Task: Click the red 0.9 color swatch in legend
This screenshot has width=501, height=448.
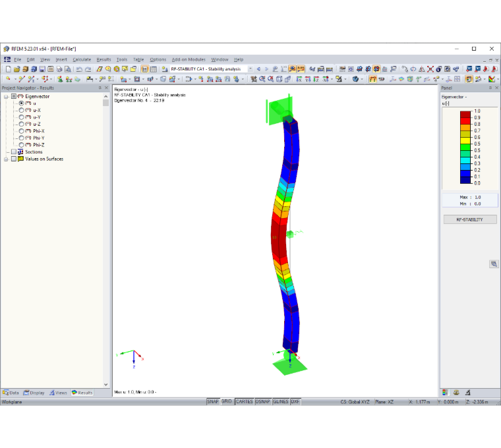Action: point(465,121)
